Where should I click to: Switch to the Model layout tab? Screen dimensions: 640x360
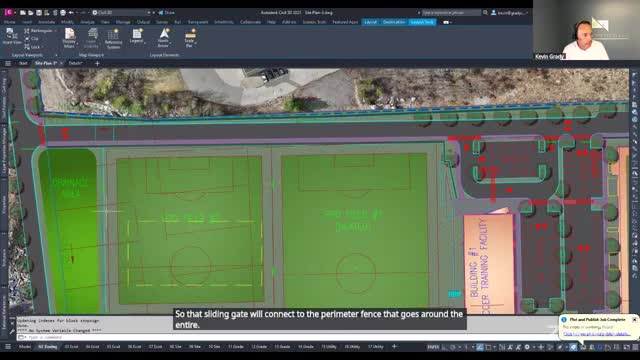[25, 347]
